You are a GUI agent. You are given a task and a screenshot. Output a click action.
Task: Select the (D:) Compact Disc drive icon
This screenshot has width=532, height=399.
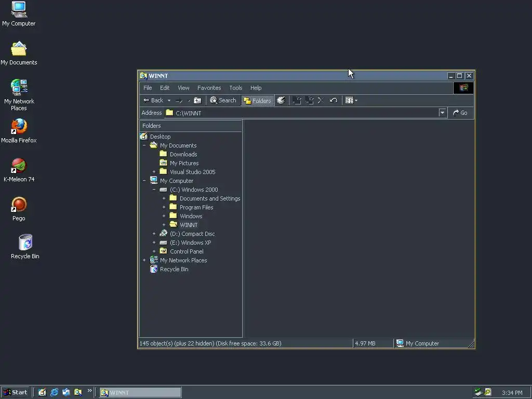click(x=164, y=233)
